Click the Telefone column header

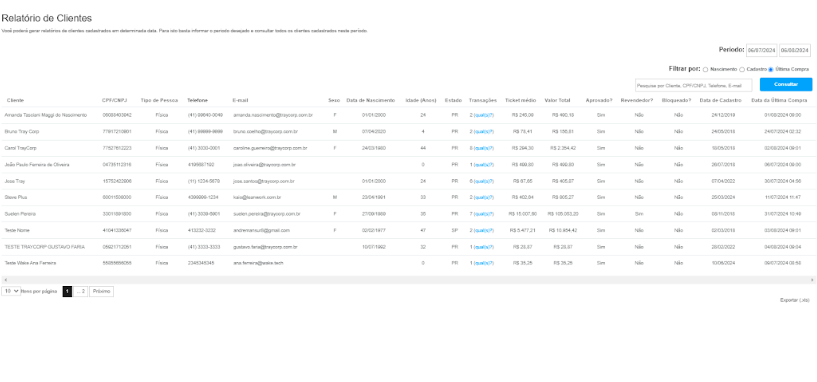pos(197,100)
